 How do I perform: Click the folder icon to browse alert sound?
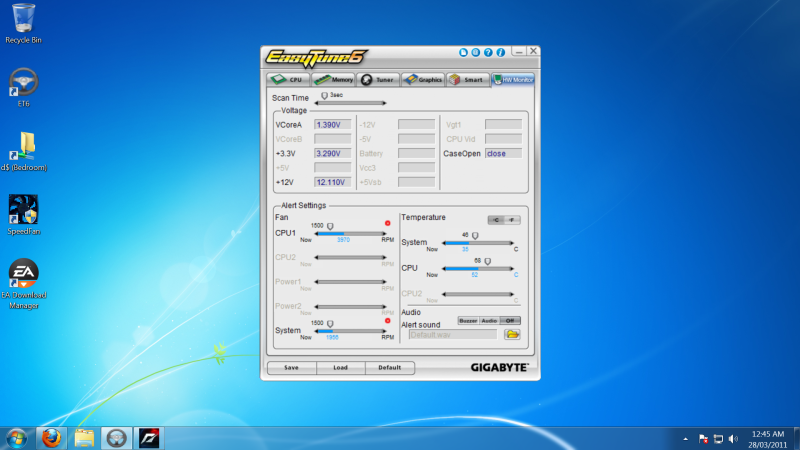[x=512, y=335]
